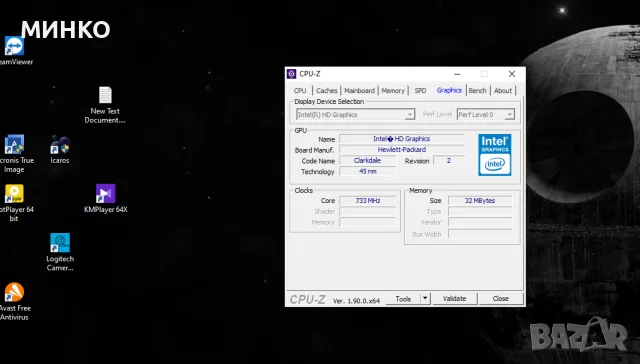
Task: Switch to the CPU tab
Action: [x=300, y=91]
